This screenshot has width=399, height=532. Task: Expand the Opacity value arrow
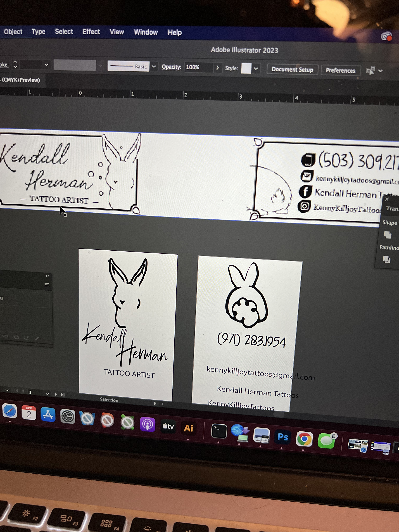217,68
